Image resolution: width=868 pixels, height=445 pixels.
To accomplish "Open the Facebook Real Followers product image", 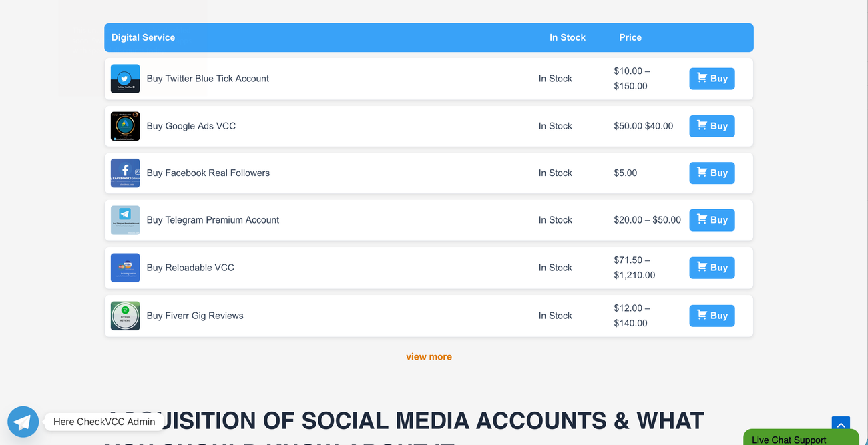I will click(125, 173).
